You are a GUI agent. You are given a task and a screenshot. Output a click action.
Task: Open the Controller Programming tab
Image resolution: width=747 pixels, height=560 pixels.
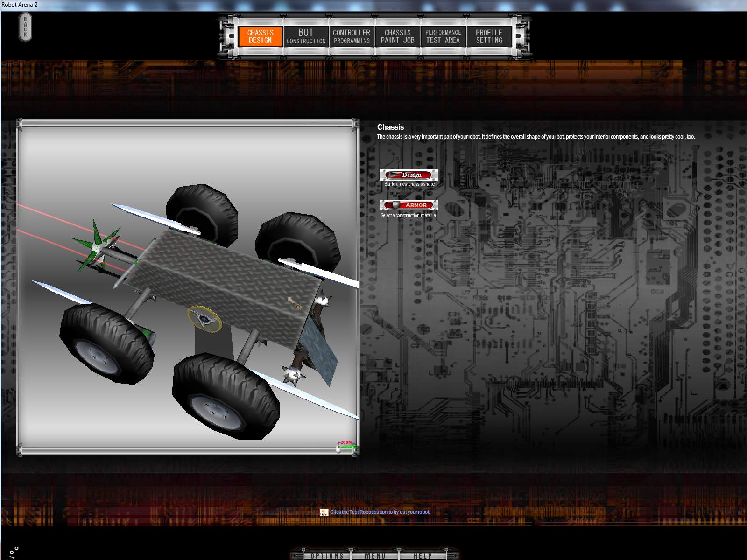(352, 36)
